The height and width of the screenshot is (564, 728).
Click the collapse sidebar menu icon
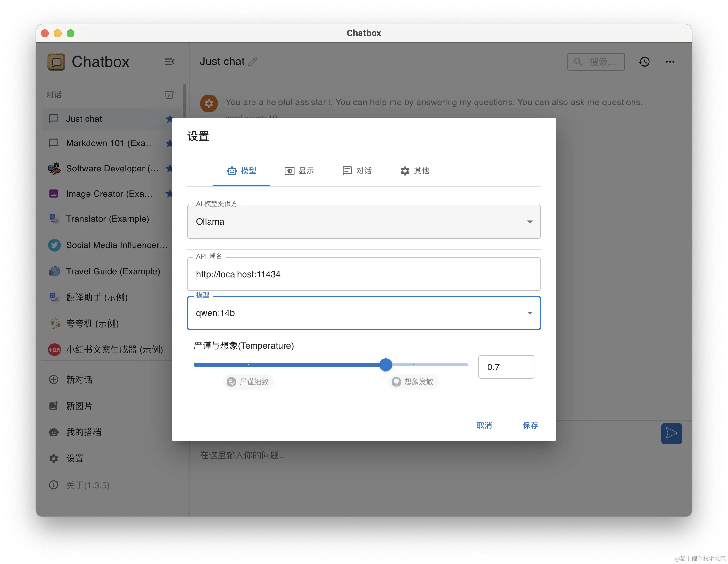[169, 62]
